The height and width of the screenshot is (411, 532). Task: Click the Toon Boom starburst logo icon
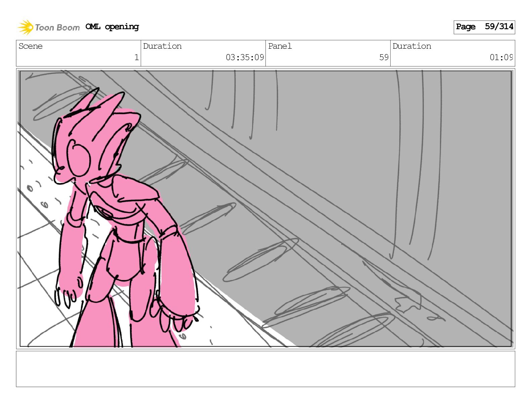click(x=25, y=27)
